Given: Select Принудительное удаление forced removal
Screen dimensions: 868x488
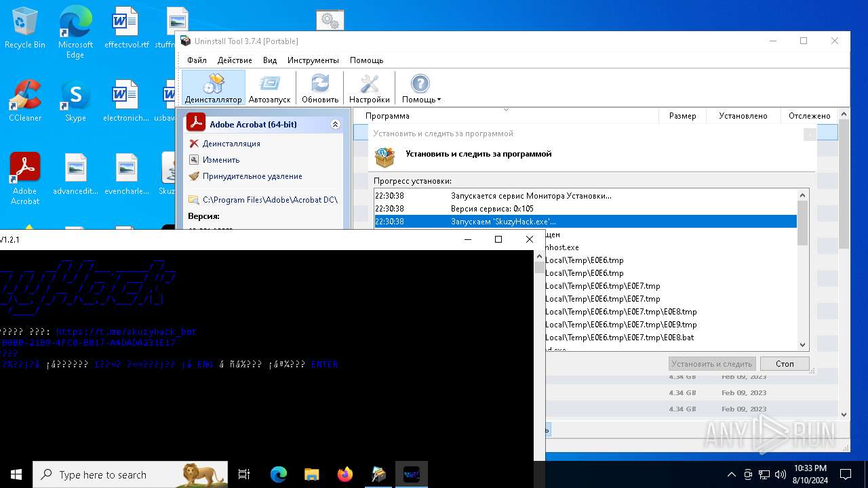Looking at the screenshot, I should pyautogui.click(x=252, y=176).
